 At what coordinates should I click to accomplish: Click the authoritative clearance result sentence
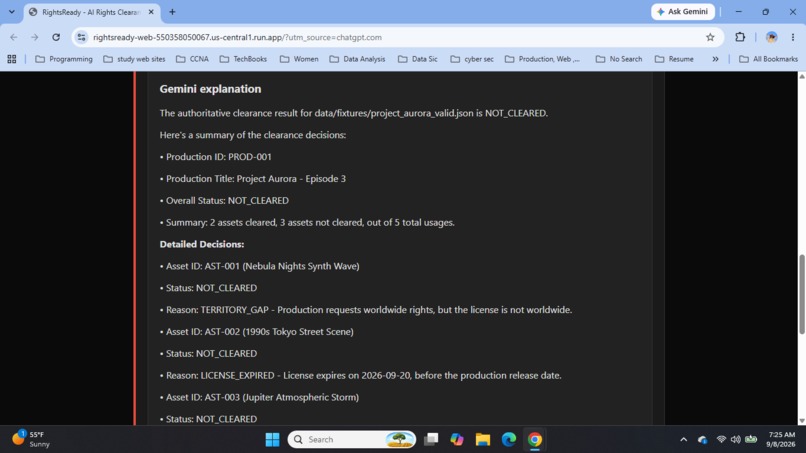coord(354,113)
